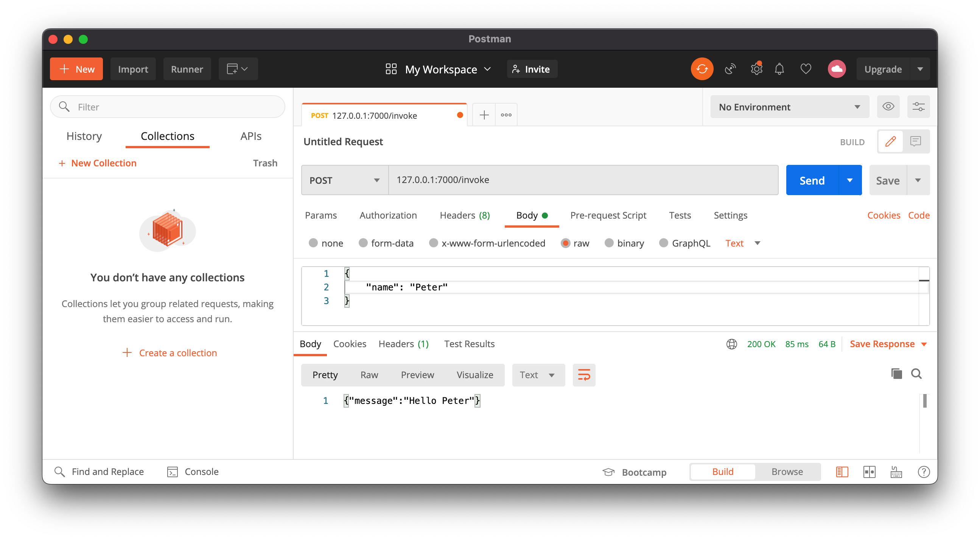This screenshot has height=540, width=980.
Task: Click the blue Send button
Action: [x=812, y=180]
